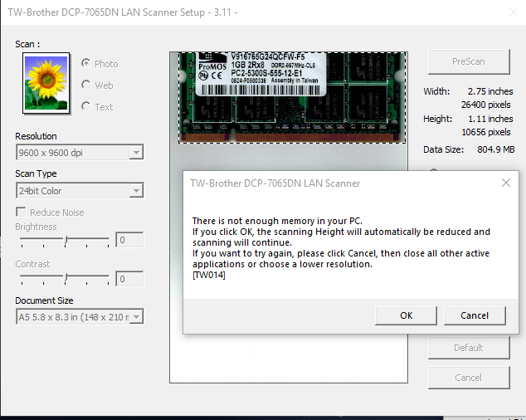Toggle the Reduce Noise checkbox
526x420 pixels.
21,212
